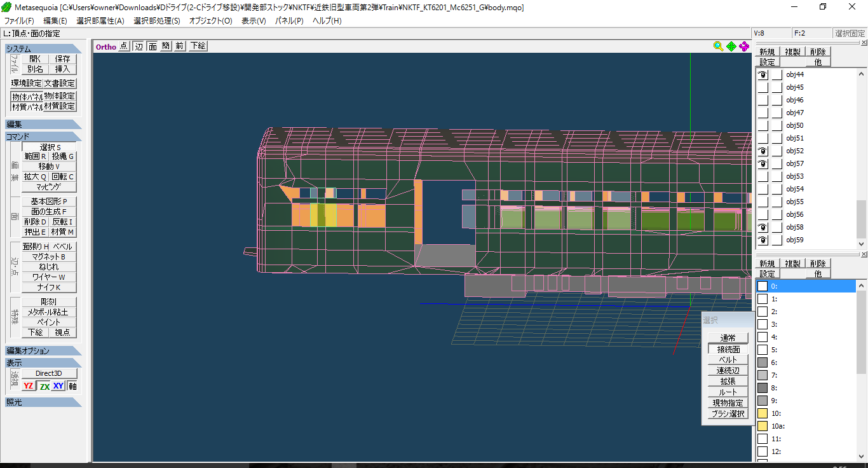868x468 pixels.
Task: Expand the 編集オプション panel header
Action: [43, 351]
